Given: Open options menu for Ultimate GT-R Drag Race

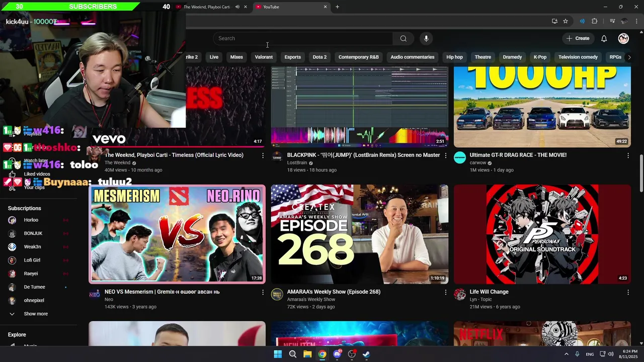Looking at the screenshot, I should [627, 156].
